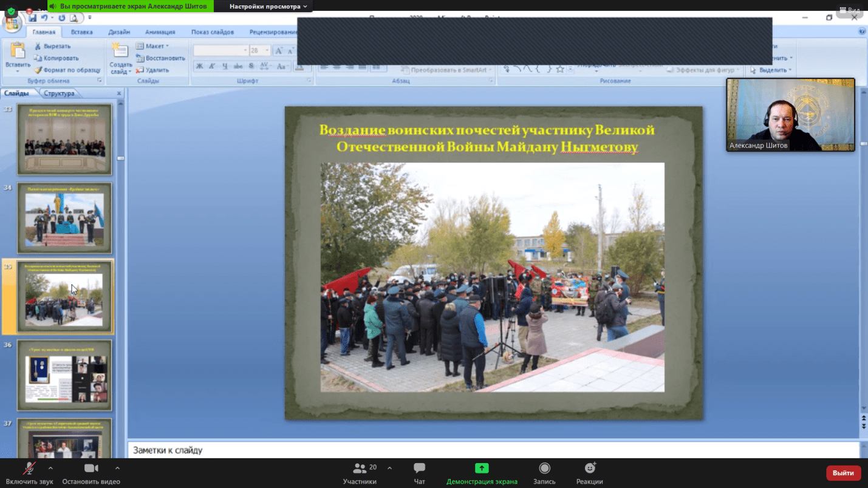The height and width of the screenshot is (488, 868).
Task: Open the Реакции reactions menu
Action: point(589,469)
